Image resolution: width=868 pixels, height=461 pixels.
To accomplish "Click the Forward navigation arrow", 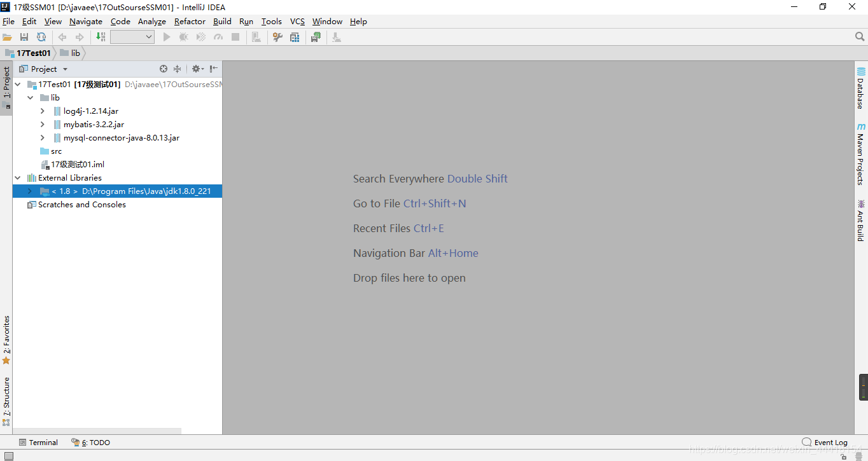I will point(80,38).
